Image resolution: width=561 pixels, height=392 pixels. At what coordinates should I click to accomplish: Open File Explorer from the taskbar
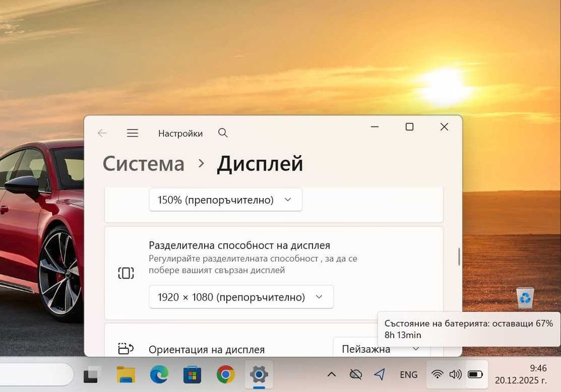(x=126, y=375)
